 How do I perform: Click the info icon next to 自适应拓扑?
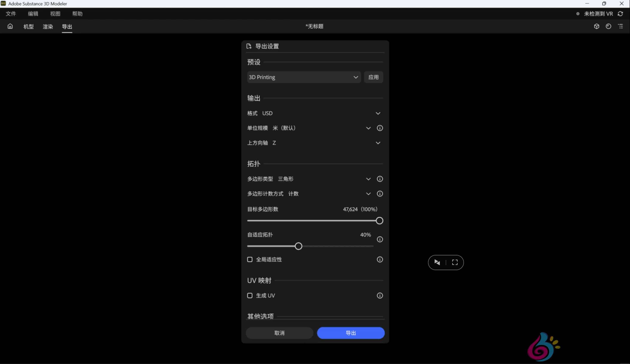(380, 239)
